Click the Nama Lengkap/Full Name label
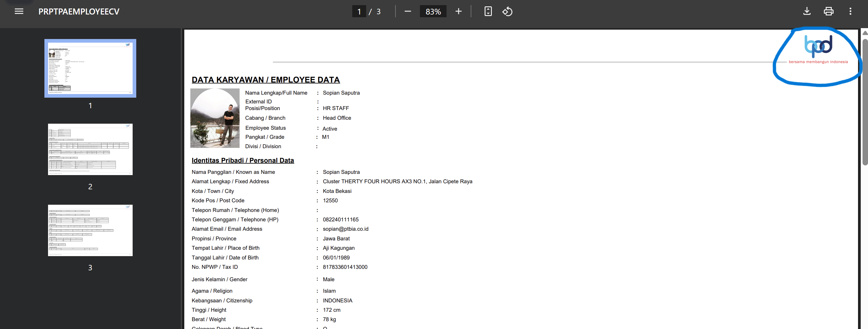The width and height of the screenshot is (868, 329). 276,93
